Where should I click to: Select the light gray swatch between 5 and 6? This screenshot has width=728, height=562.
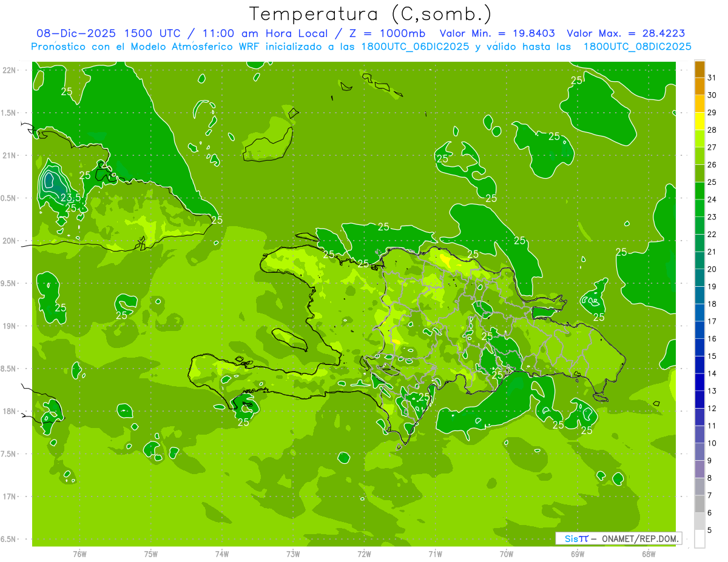[699, 521]
